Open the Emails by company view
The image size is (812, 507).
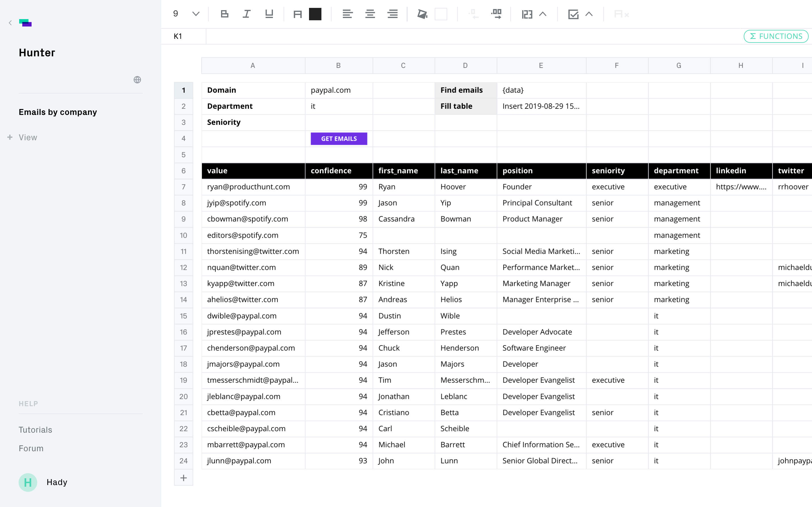58,112
